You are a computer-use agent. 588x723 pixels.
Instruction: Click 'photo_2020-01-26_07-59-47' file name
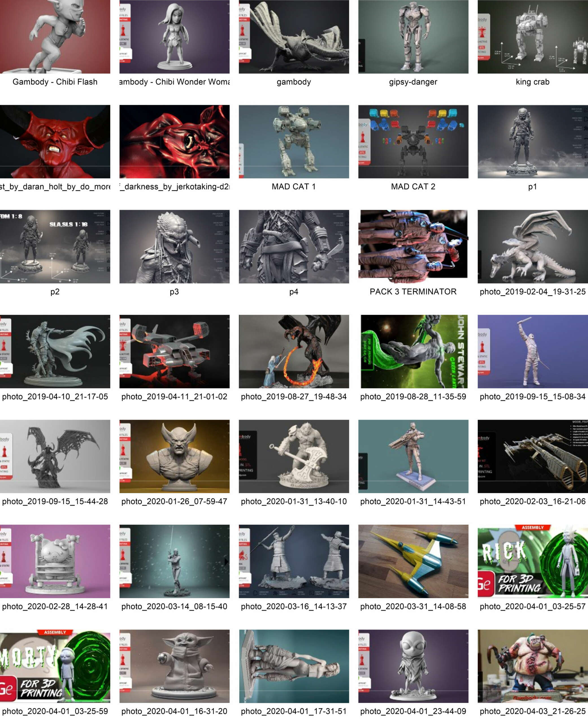click(x=174, y=502)
